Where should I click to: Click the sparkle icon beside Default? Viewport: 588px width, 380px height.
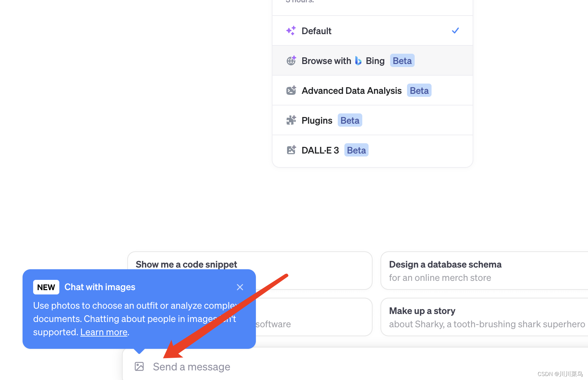tap(291, 31)
